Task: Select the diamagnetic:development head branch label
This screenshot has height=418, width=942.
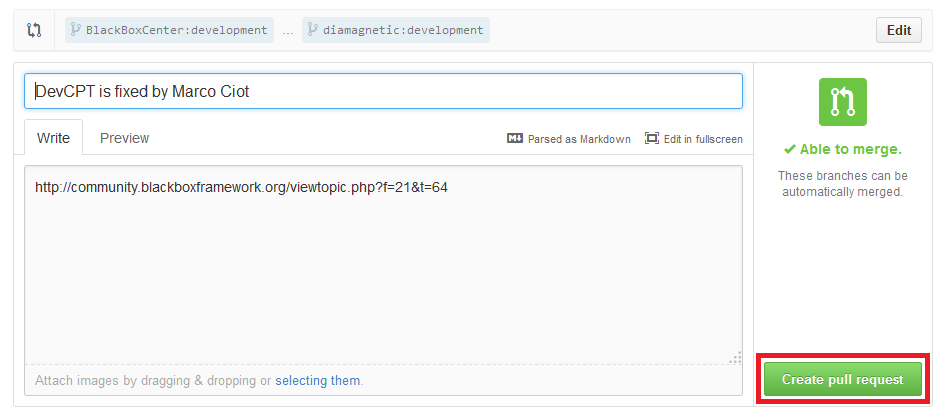Action: [403, 30]
